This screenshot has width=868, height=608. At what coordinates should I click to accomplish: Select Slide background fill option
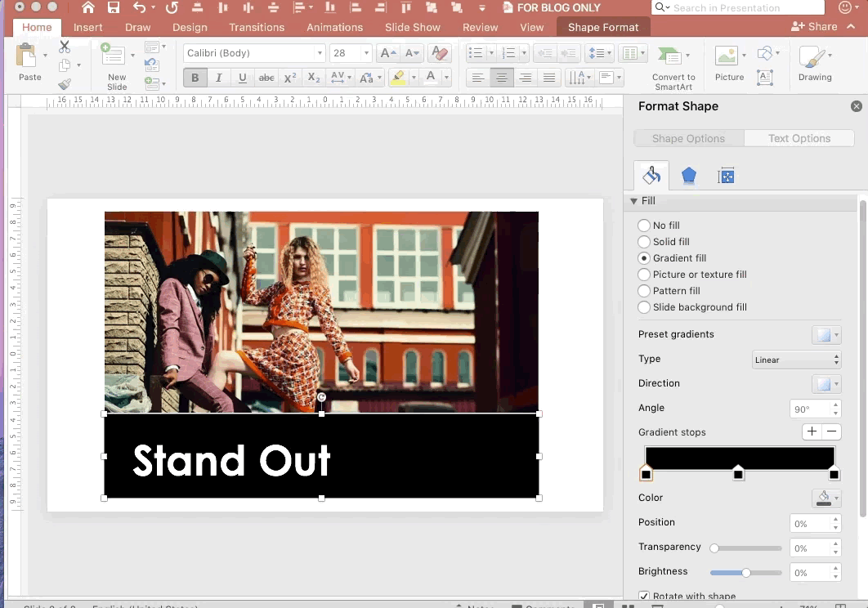[644, 306]
